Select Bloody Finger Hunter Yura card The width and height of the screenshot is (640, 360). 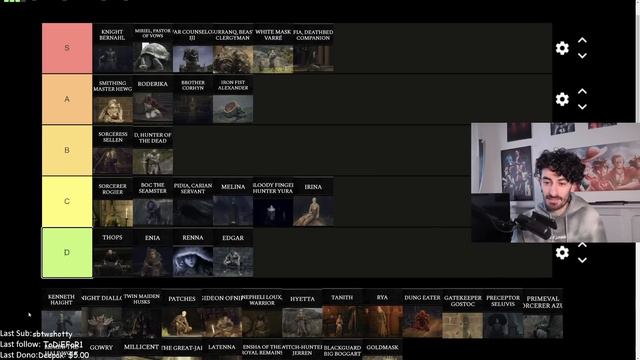tap(273, 202)
